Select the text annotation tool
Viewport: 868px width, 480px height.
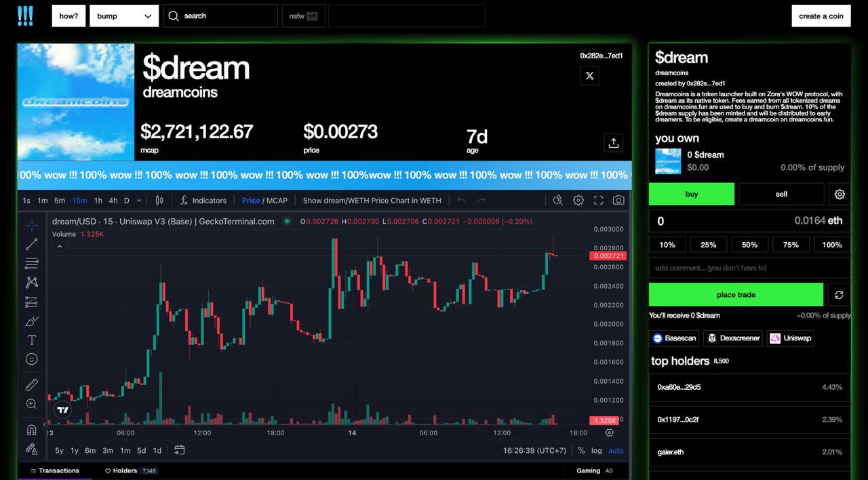(x=31, y=340)
